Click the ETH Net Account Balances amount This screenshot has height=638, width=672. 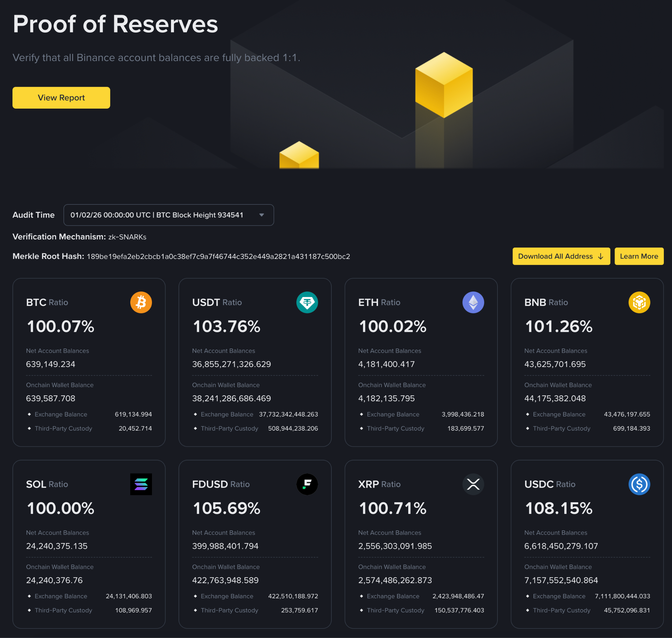(x=386, y=364)
